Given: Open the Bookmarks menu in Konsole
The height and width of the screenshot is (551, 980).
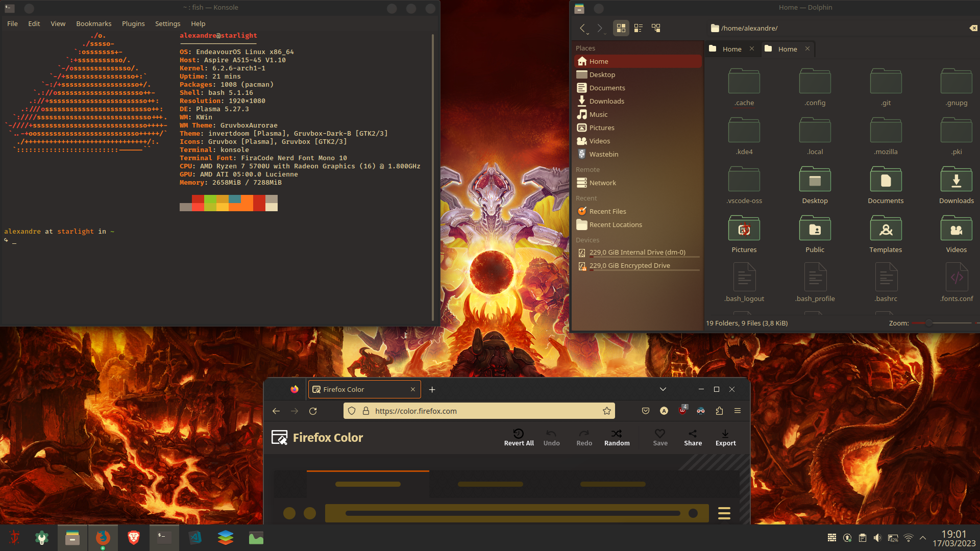Looking at the screenshot, I should click(x=94, y=23).
